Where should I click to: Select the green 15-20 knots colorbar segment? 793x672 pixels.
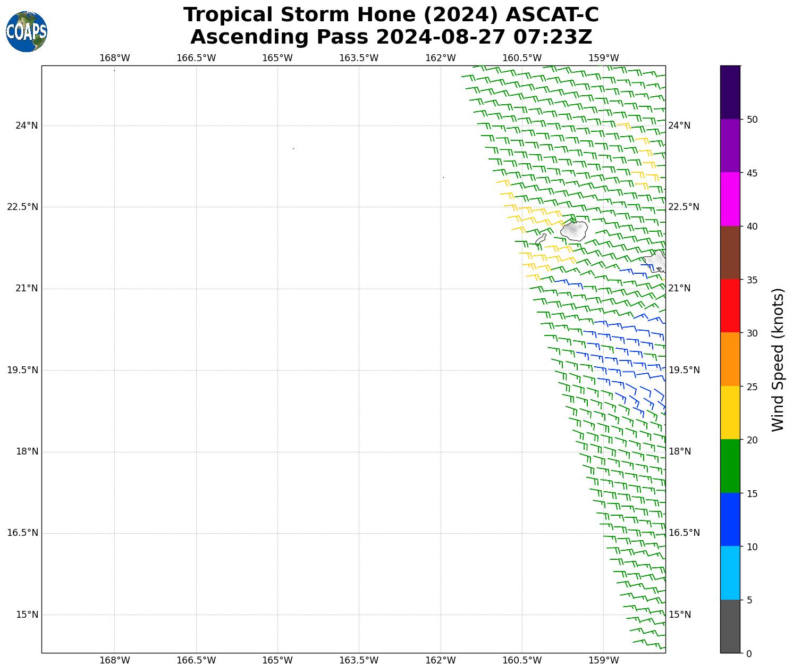730,466
